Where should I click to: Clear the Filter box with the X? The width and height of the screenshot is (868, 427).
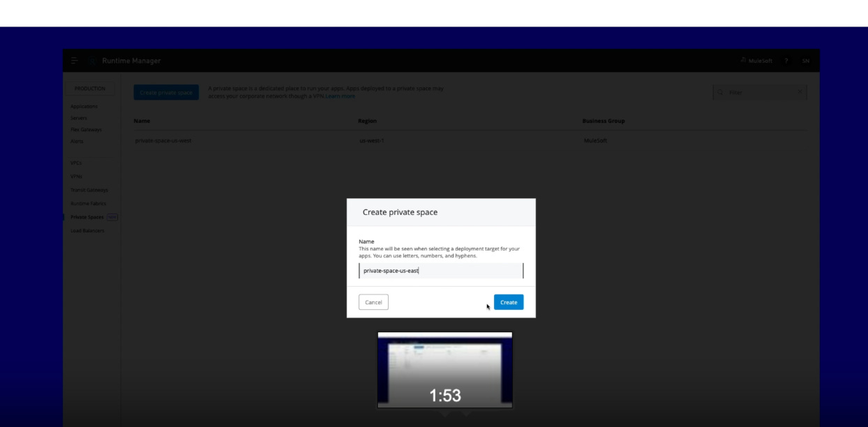click(x=800, y=92)
